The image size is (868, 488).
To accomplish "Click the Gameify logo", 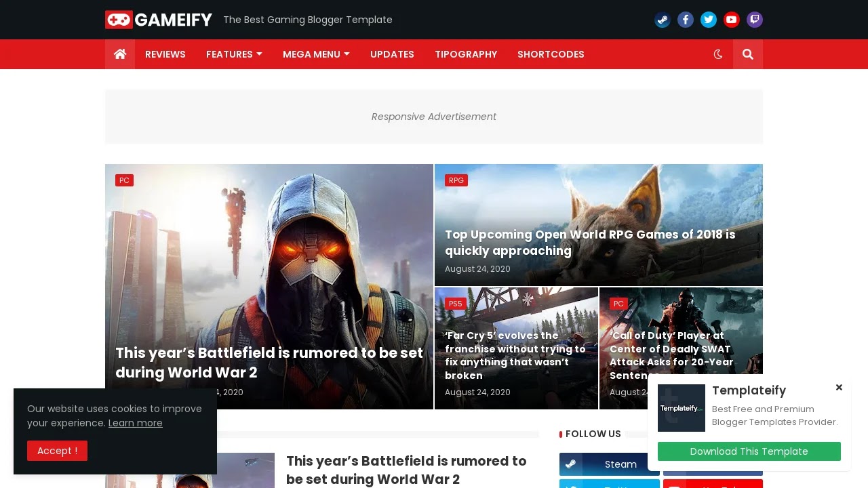I will (x=159, y=20).
